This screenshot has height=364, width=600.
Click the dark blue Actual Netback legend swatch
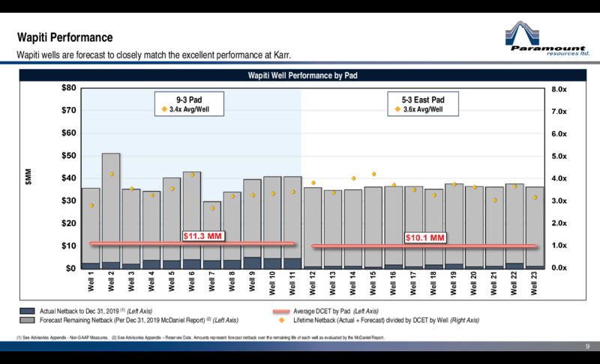coord(27,311)
